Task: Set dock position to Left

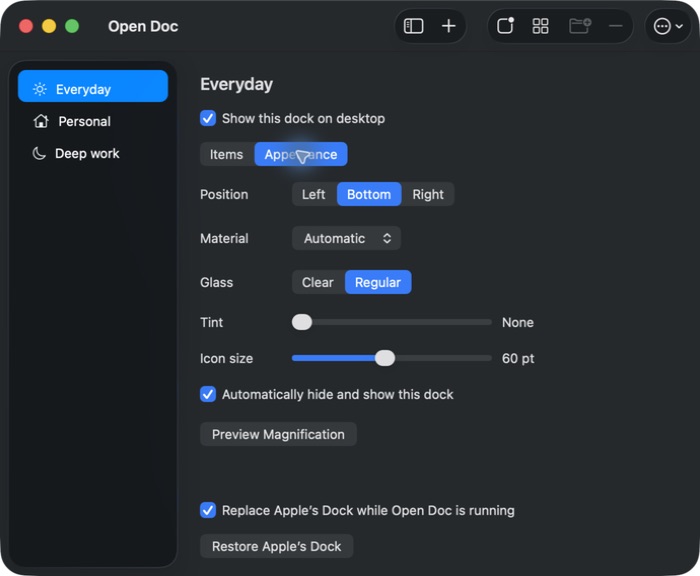Action: pyautogui.click(x=314, y=194)
